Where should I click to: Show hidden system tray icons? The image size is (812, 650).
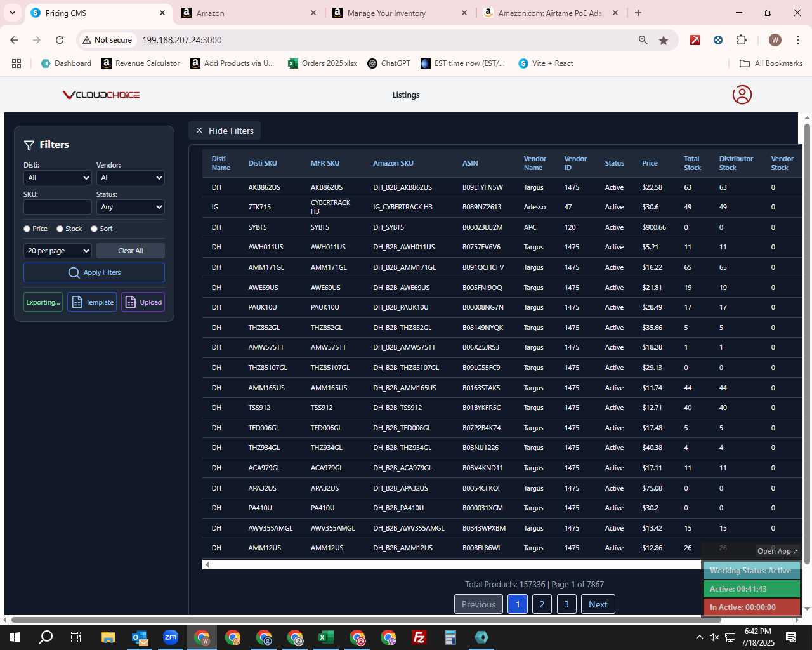(x=699, y=637)
